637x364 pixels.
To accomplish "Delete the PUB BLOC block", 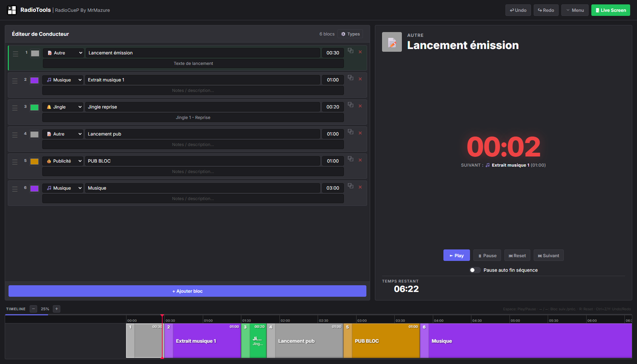I will (x=360, y=160).
